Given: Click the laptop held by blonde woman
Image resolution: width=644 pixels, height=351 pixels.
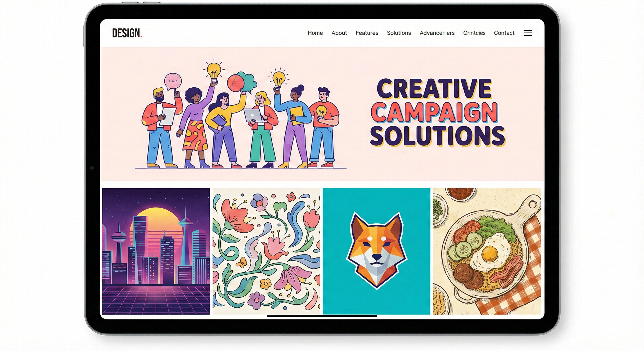Looking at the screenshot, I should click(x=252, y=115).
